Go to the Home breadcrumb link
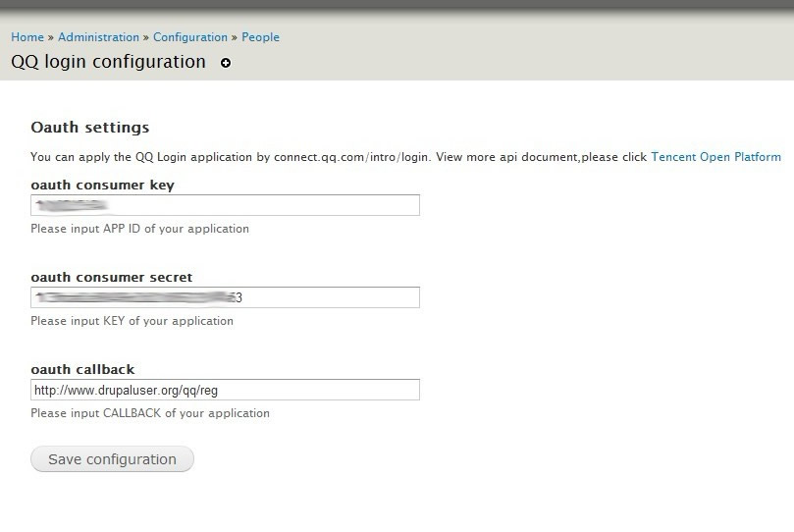Image resolution: width=794 pixels, height=532 pixels. click(27, 37)
